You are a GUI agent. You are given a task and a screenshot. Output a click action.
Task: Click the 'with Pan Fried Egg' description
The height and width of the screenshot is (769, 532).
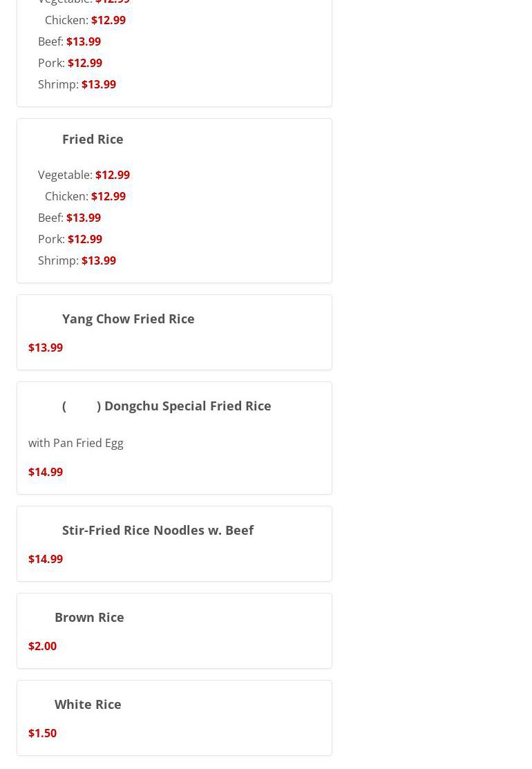[76, 443]
